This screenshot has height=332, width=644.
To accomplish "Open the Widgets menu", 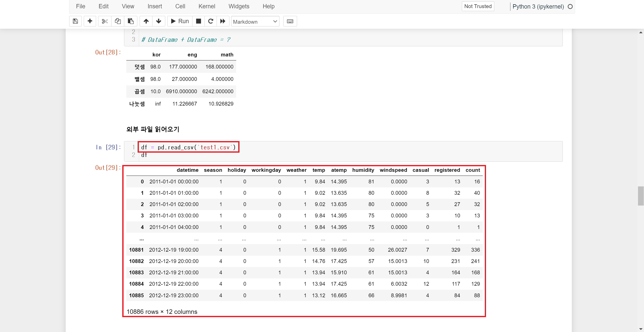I will pyautogui.click(x=239, y=6).
